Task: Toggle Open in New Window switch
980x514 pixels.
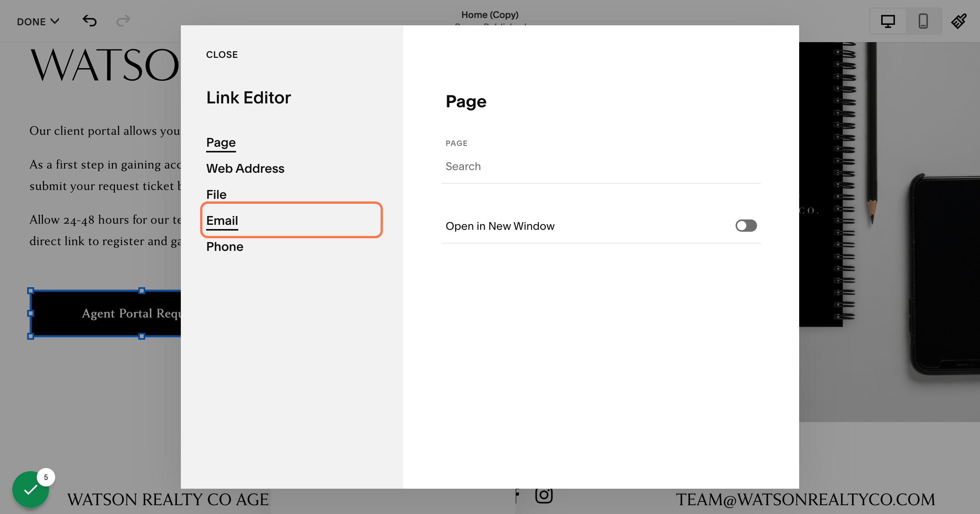Action: tap(746, 226)
